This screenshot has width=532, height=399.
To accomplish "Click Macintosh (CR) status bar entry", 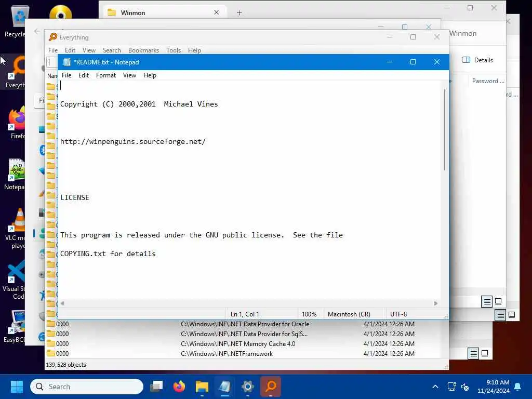I will click(x=354, y=314).
